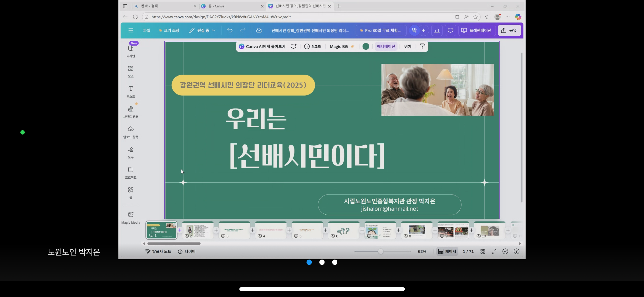Screen dimensions: 644x297
Task: Toggle fullscreen mode with the expand arrows
Action: tap(494, 251)
